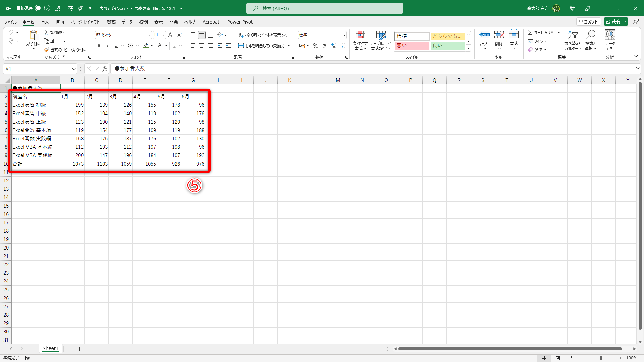Click the Orientation (text angle) icon

coord(220,35)
